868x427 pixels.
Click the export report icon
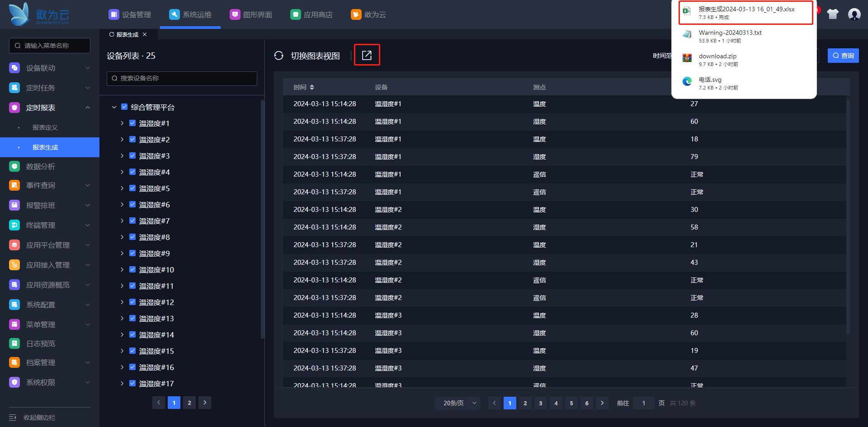point(367,55)
